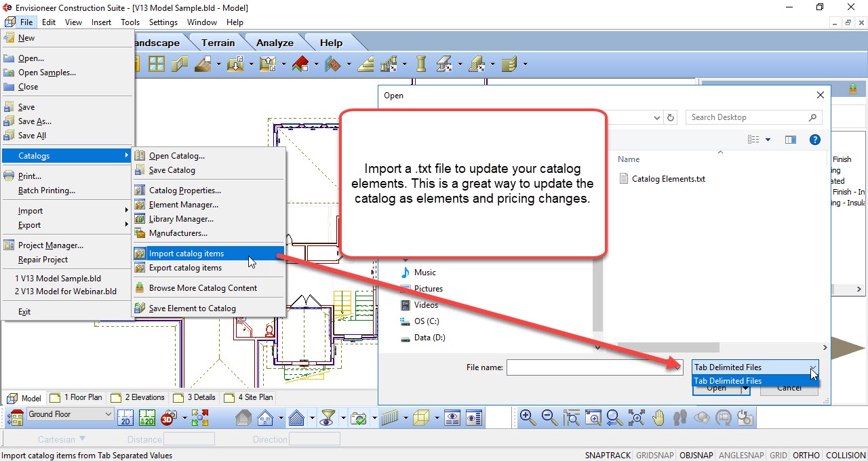Toggle GRIDSNAP in the status bar
The height and width of the screenshot is (461, 868).
pos(655,456)
